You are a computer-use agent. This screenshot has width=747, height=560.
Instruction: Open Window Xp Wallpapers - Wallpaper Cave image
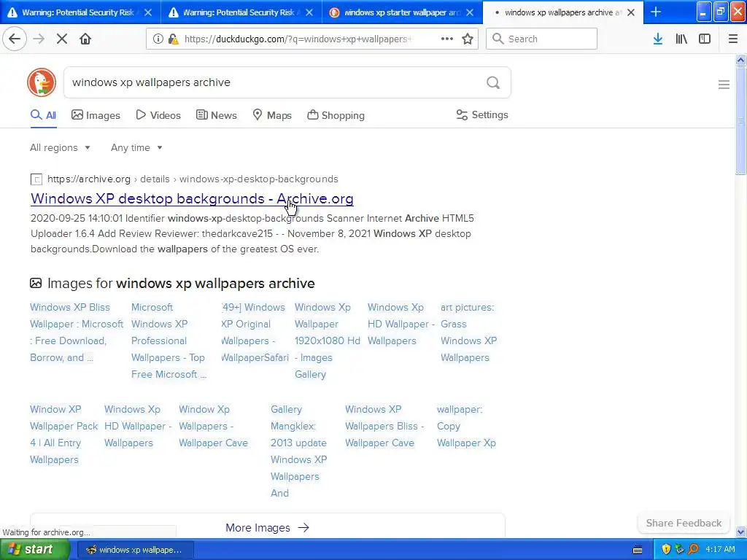[214, 426]
